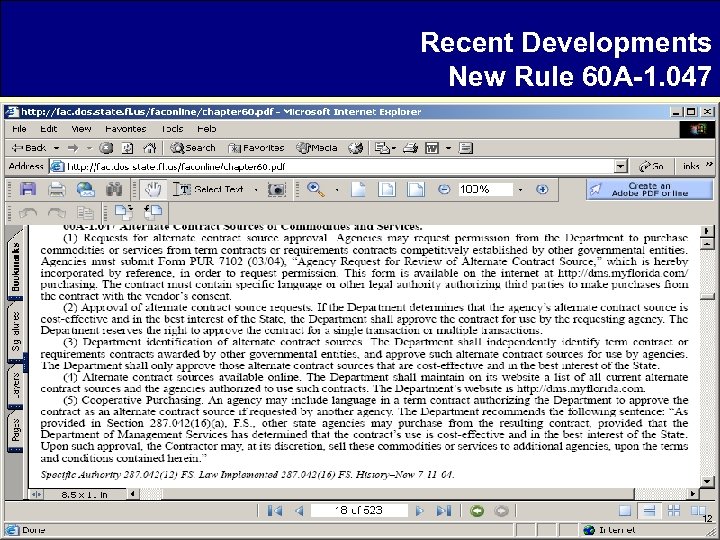Open the Layers side tab

[x=16, y=385]
